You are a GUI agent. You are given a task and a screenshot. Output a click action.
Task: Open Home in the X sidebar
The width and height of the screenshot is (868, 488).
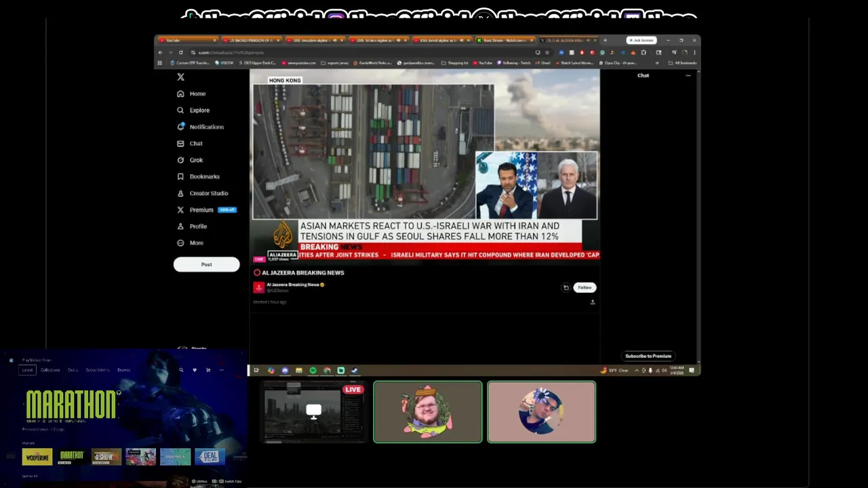[191, 94]
